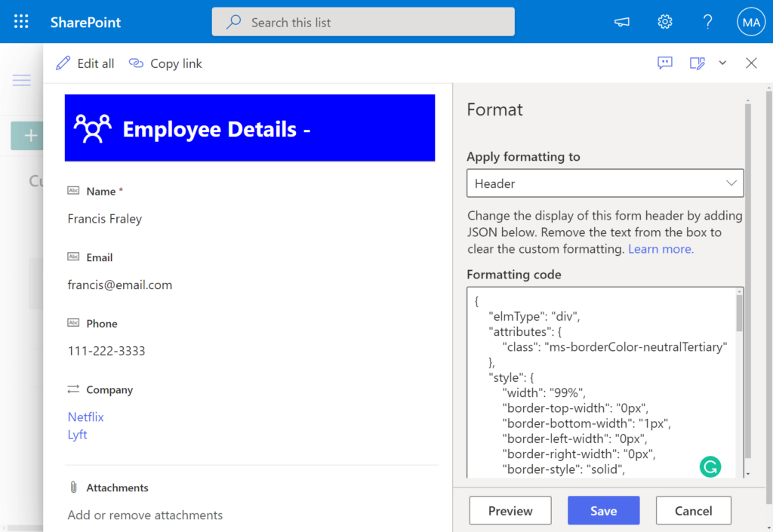Open the Apply formatting to Header dropdown
This screenshot has height=532, width=773.
click(x=605, y=183)
